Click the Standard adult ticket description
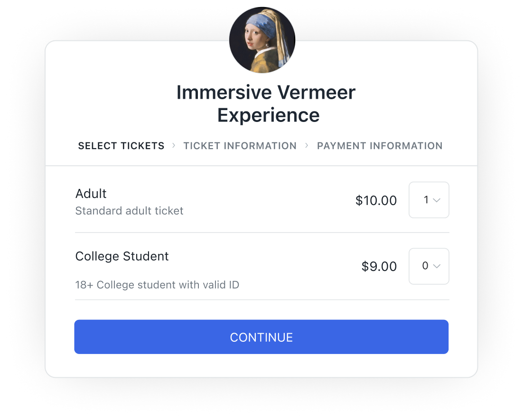The width and height of the screenshot is (523, 420). coord(129,211)
